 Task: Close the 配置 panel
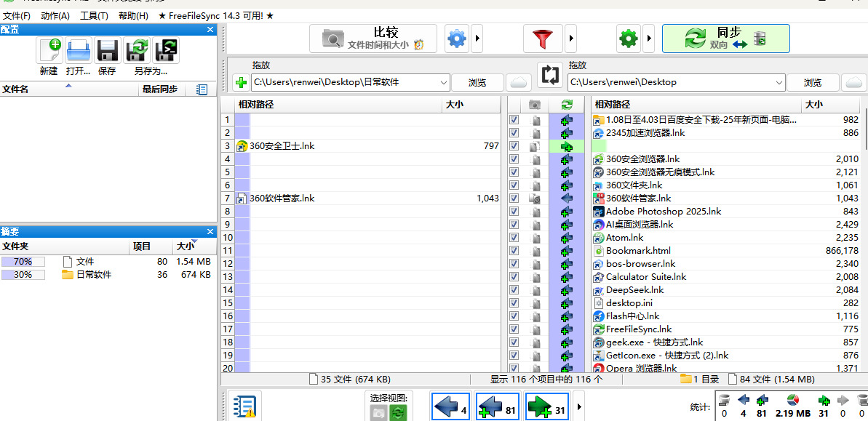coord(210,29)
